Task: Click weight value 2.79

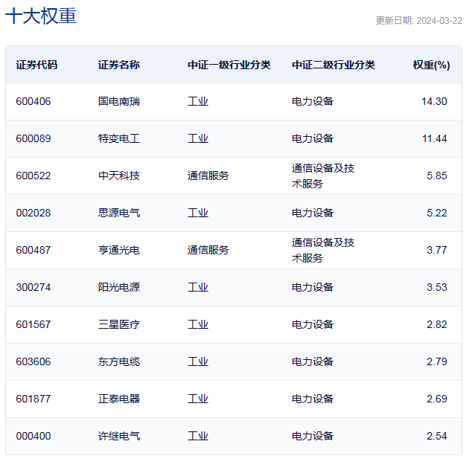Action: point(437,362)
